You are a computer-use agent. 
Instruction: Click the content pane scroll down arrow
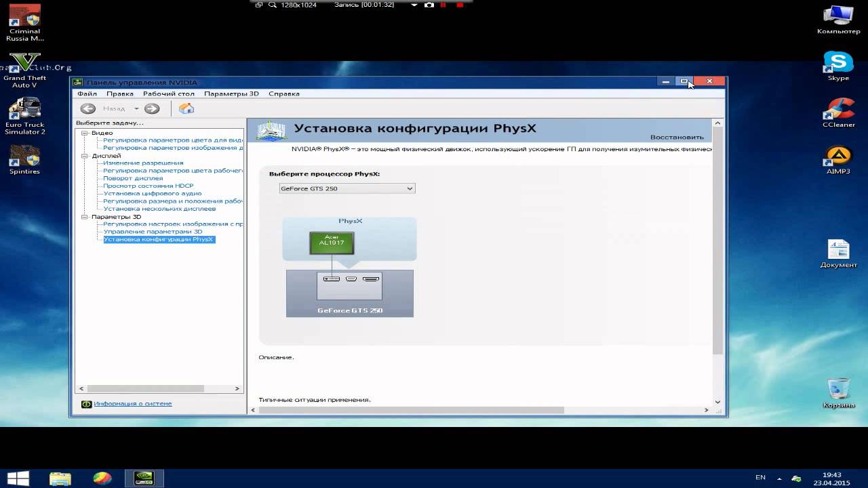[x=718, y=402]
